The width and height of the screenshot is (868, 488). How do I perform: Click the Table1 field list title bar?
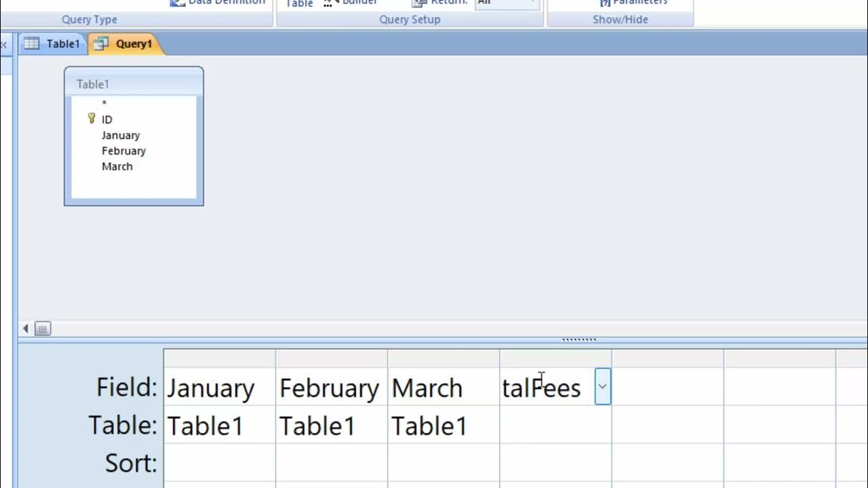134,84
